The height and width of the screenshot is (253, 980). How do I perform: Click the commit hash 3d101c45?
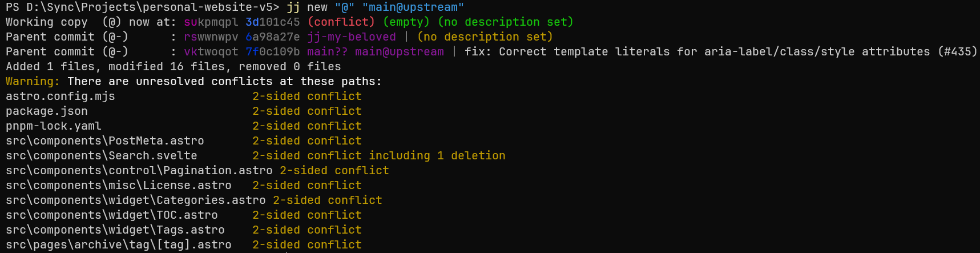click(x=273, y=22)
